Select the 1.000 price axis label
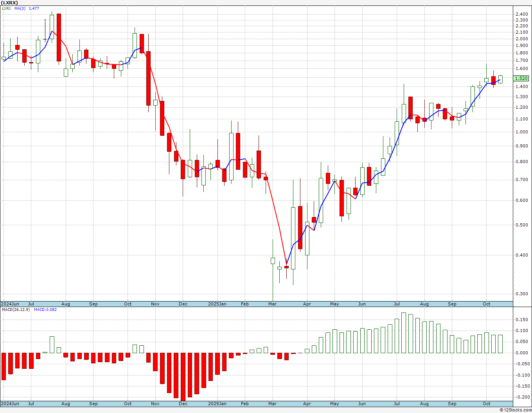The height and width of the screenshot is (413, 532). coord(521,132)
